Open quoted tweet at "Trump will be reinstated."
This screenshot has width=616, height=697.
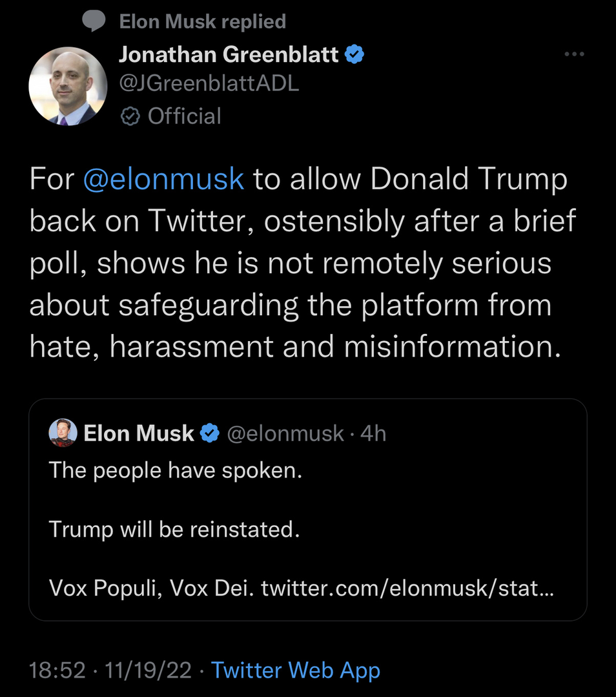174,530
